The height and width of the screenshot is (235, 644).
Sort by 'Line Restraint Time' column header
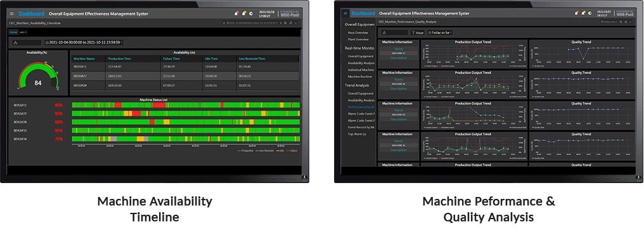[x=252, y=59]
